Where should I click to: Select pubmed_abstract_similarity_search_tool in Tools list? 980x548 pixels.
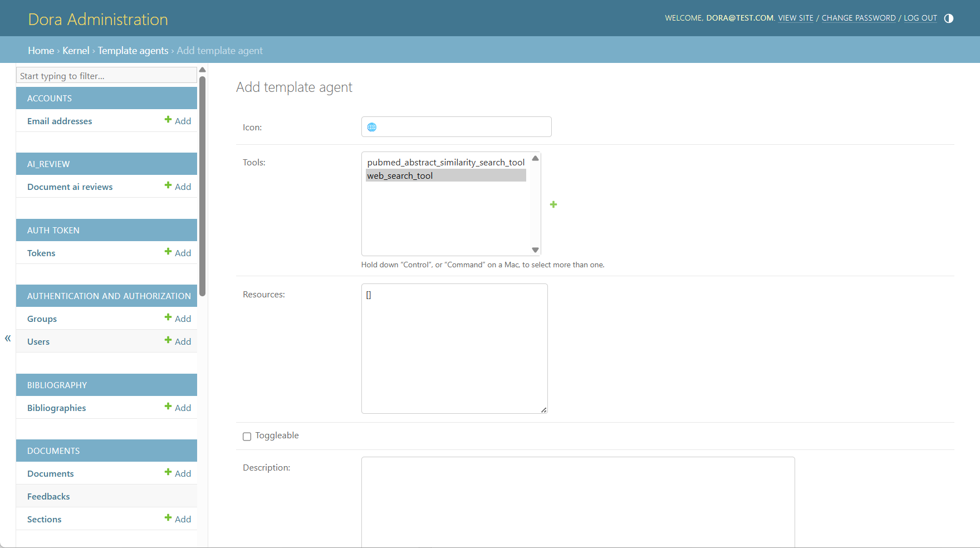tap(445, 162)
